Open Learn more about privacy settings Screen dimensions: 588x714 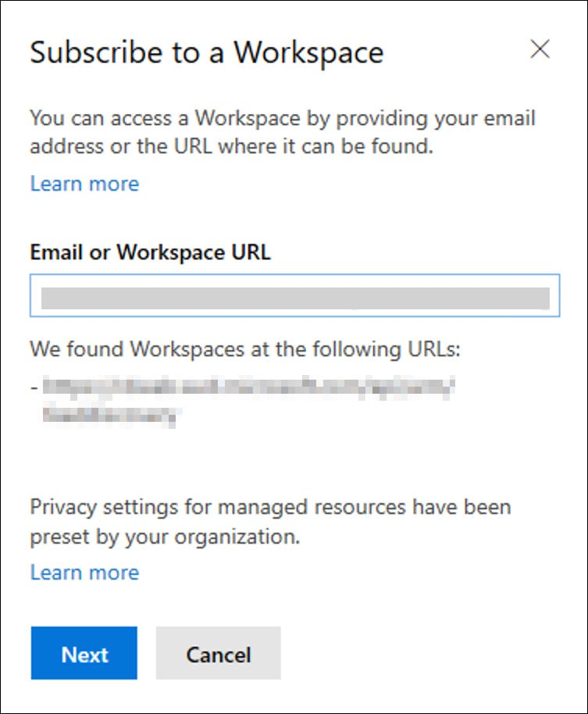pos(84,572)
